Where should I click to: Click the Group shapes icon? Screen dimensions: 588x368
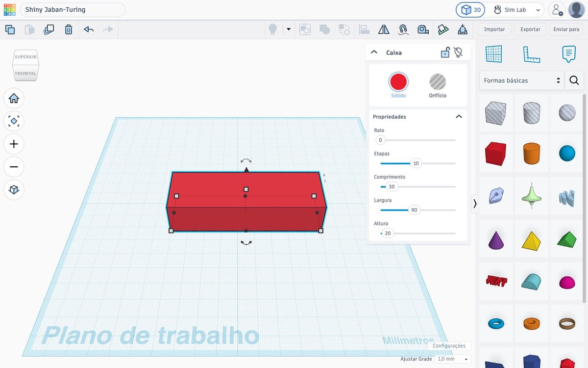(x=305, y=29)
